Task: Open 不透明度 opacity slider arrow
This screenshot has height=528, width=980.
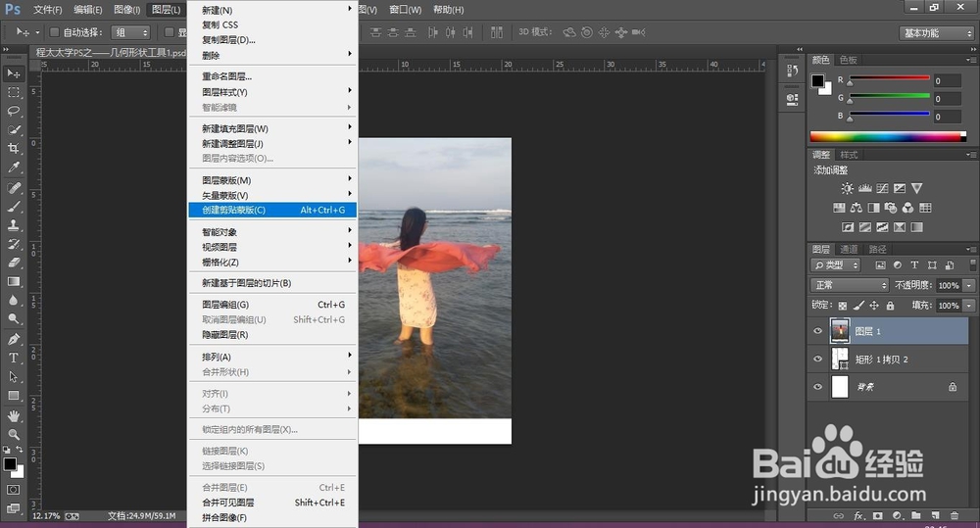Action: coord(969,286)
